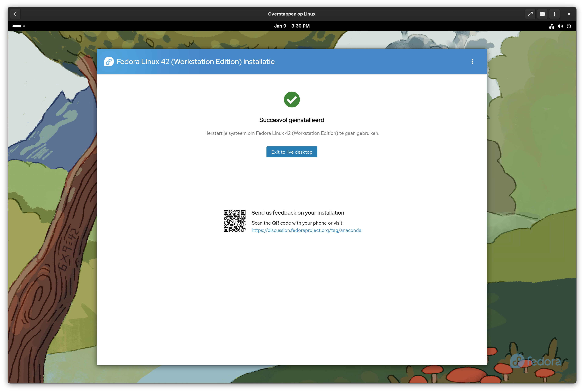Close the Overstappen op Linux window
The height and width of the screenshot is (392, 584).
coord(569,14)
